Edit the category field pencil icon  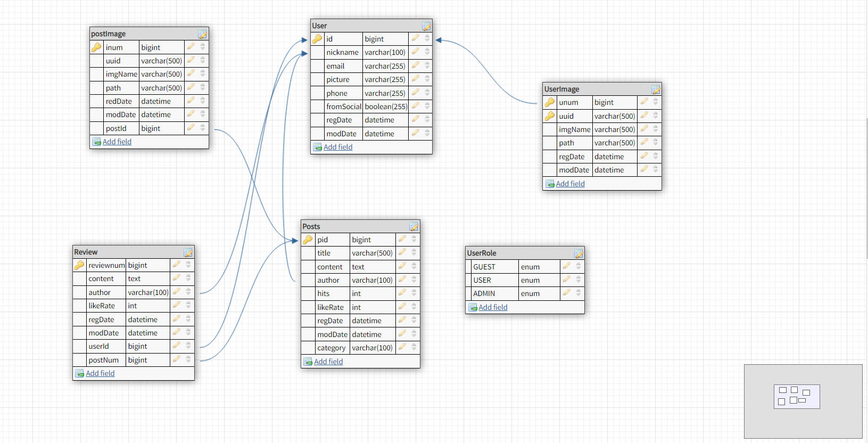pyautogui.click(x=402, y=347)
